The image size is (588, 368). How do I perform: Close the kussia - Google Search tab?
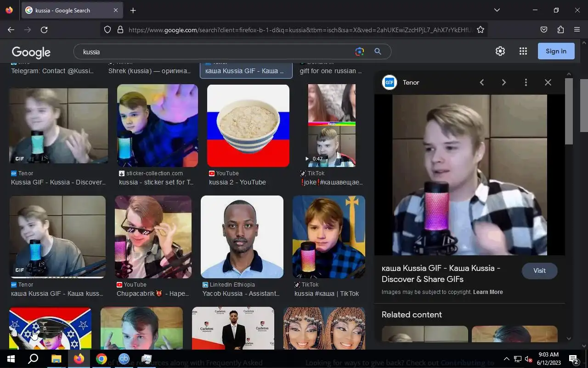click(x=116, y=10)
